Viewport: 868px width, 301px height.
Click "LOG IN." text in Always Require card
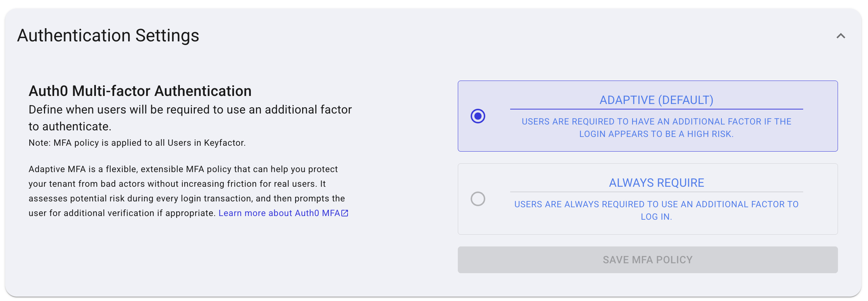click(656, 217)
